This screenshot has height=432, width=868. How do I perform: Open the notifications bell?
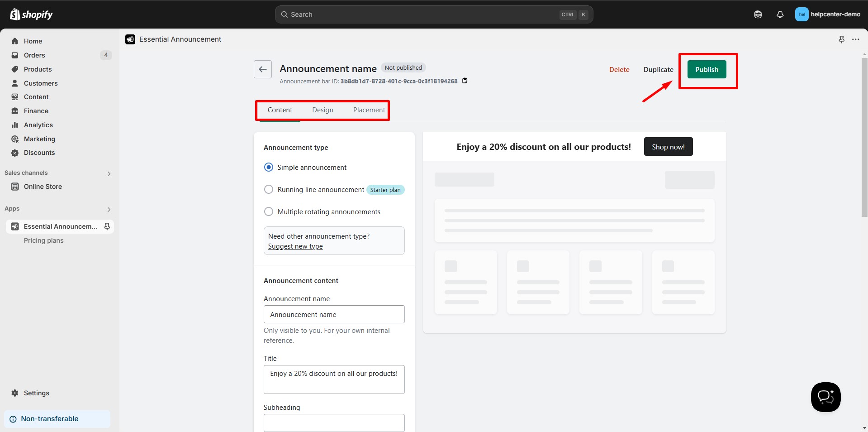coord(780,14)
